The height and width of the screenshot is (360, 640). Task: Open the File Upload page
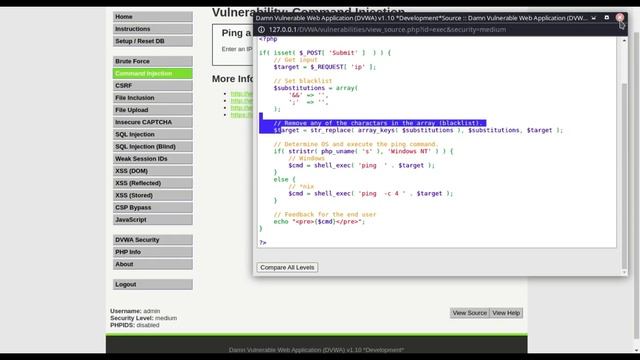coord(152,110)
